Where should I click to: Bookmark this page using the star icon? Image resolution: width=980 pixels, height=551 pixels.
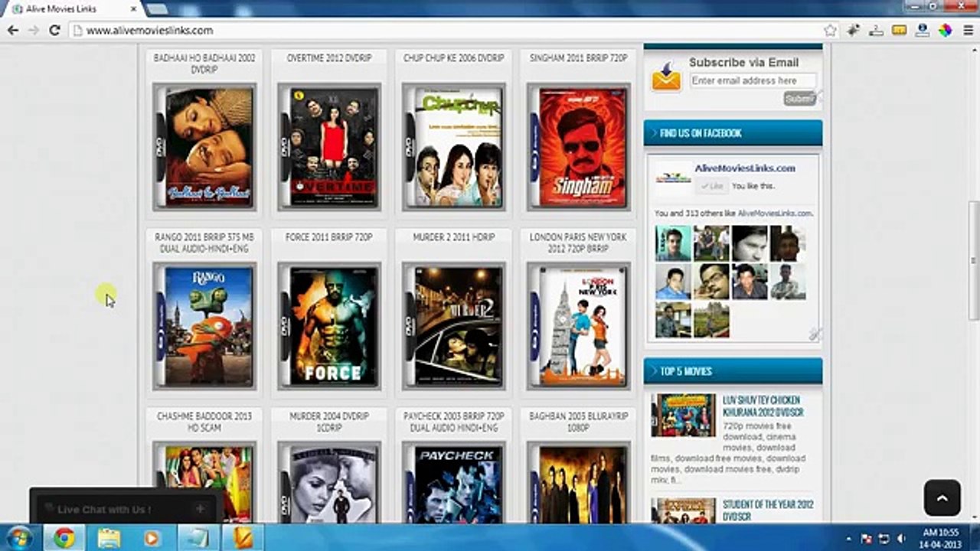click(x=830, y=31)
